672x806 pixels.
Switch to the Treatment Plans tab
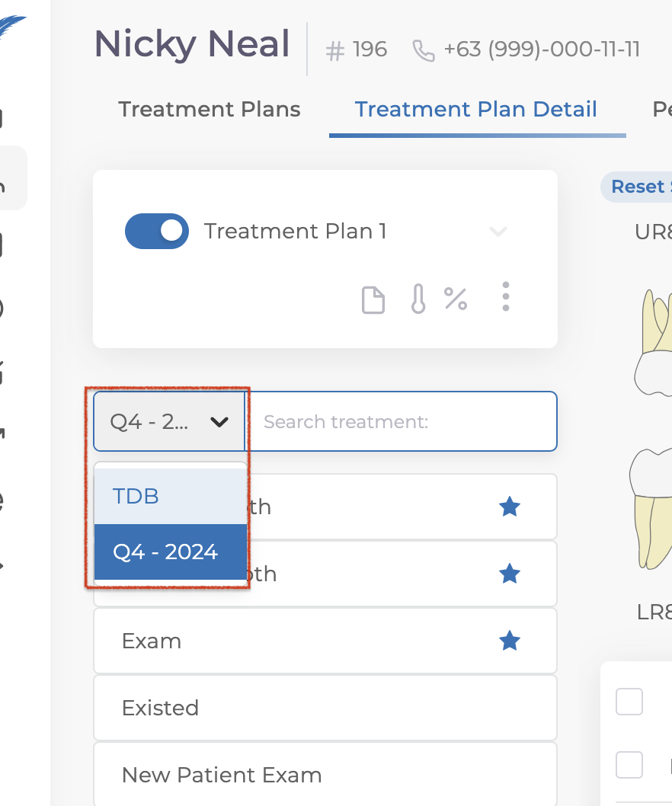coord(210,109)
